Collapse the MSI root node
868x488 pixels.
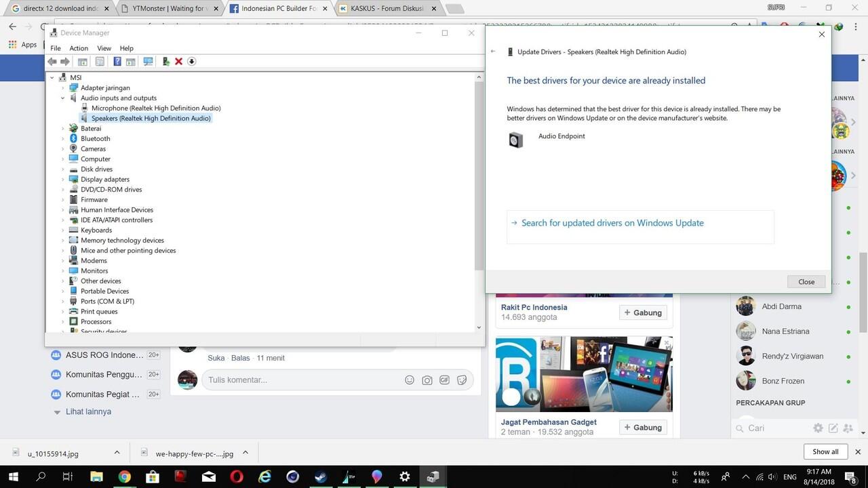52,78
